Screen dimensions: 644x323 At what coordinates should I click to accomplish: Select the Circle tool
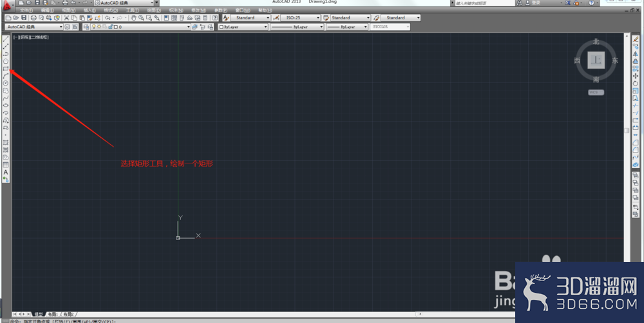pos(6,83)
